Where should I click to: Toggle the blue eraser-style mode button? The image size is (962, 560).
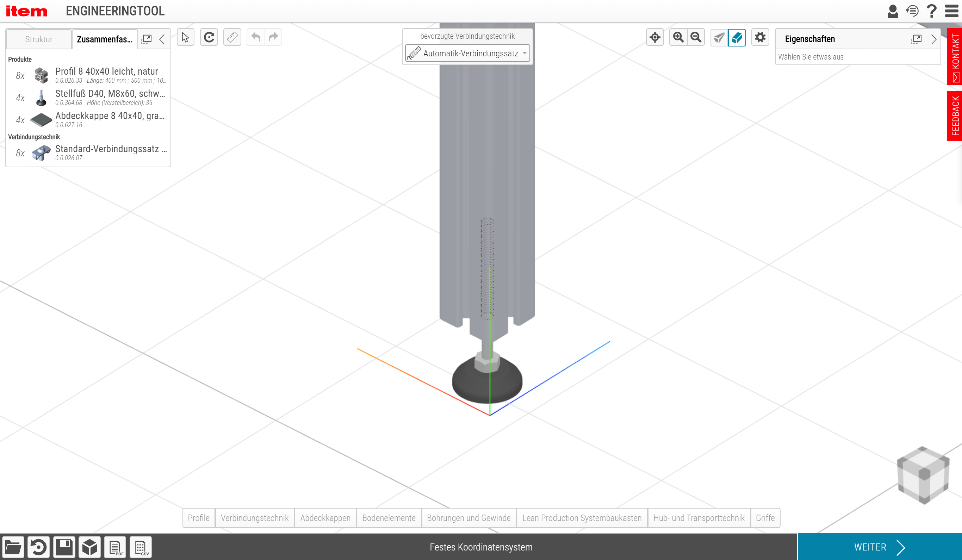737,37
